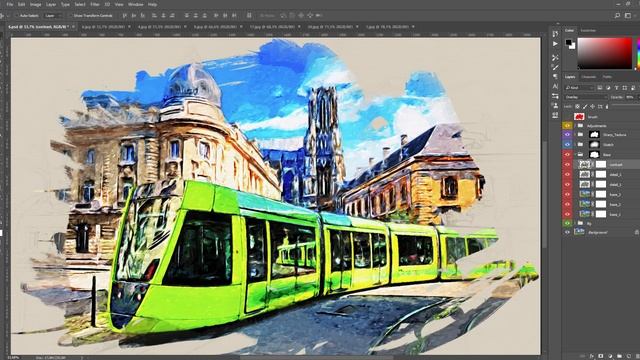Open the History panel icon in dock

coord(555,33)
